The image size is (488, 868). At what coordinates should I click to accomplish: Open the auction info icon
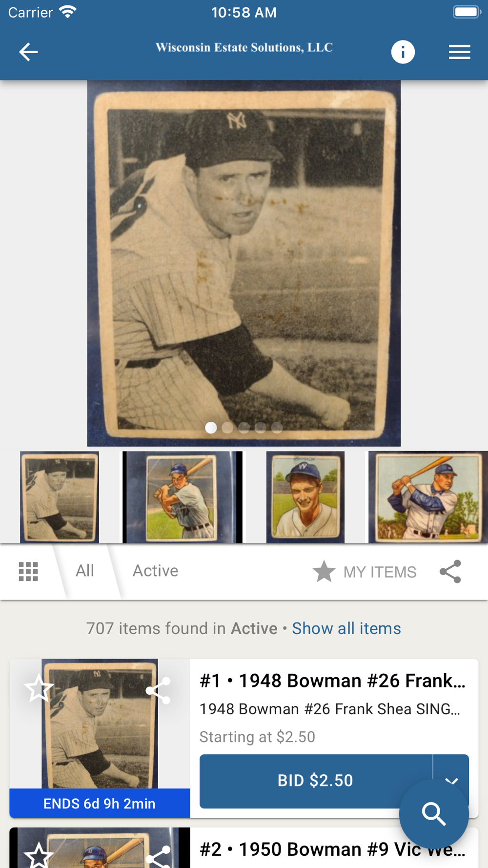pyautogui.click(x=403, y=52)
